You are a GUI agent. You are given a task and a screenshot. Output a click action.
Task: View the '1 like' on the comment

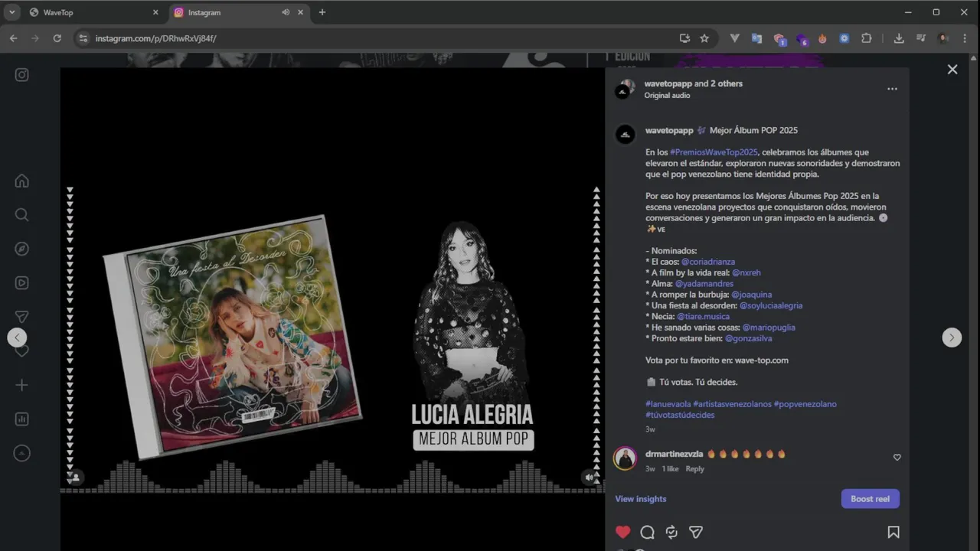(670, 469)
